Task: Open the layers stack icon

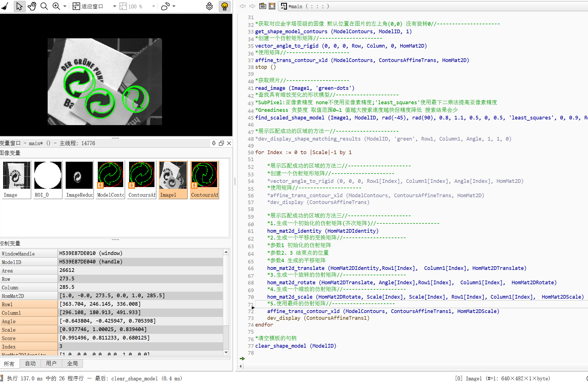Action: click(x=209, y=6)
